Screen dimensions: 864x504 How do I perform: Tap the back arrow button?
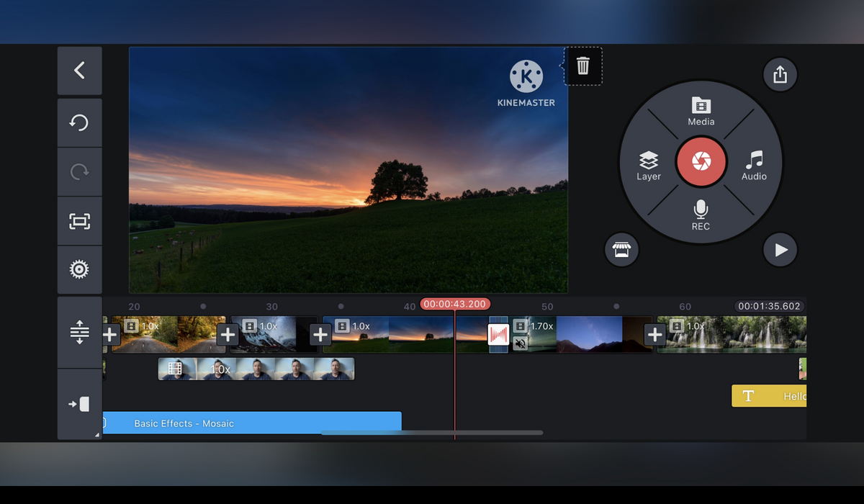coord(79,71)
